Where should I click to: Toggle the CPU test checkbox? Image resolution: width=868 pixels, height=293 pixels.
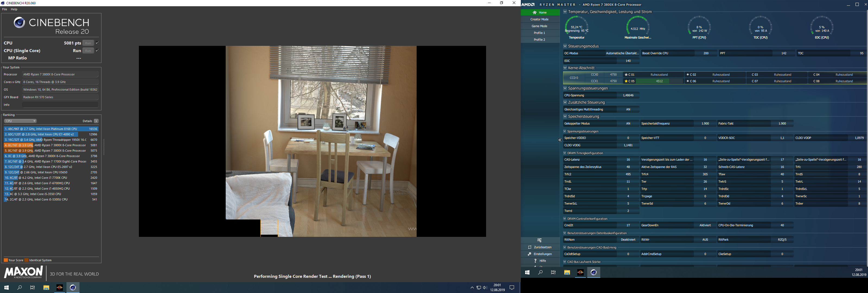[97, 43]
